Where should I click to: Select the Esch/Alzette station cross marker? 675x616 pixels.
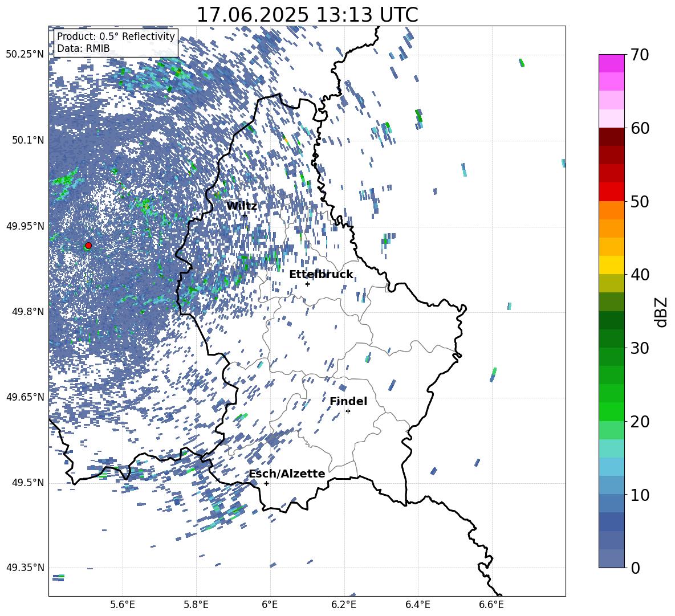pyautogui.click(x=266, y=483)
